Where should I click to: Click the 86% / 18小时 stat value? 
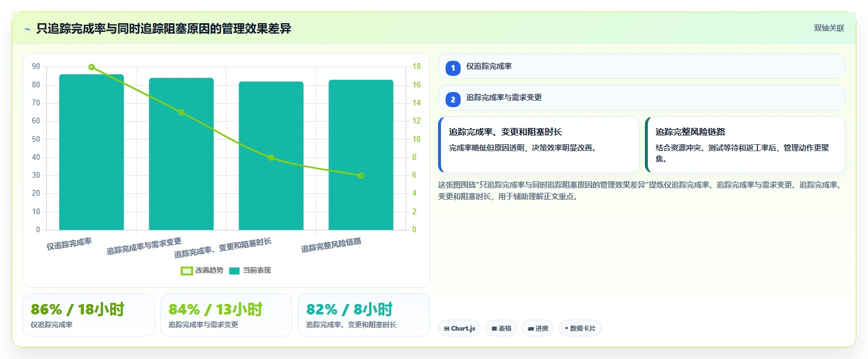pos(77,309)
